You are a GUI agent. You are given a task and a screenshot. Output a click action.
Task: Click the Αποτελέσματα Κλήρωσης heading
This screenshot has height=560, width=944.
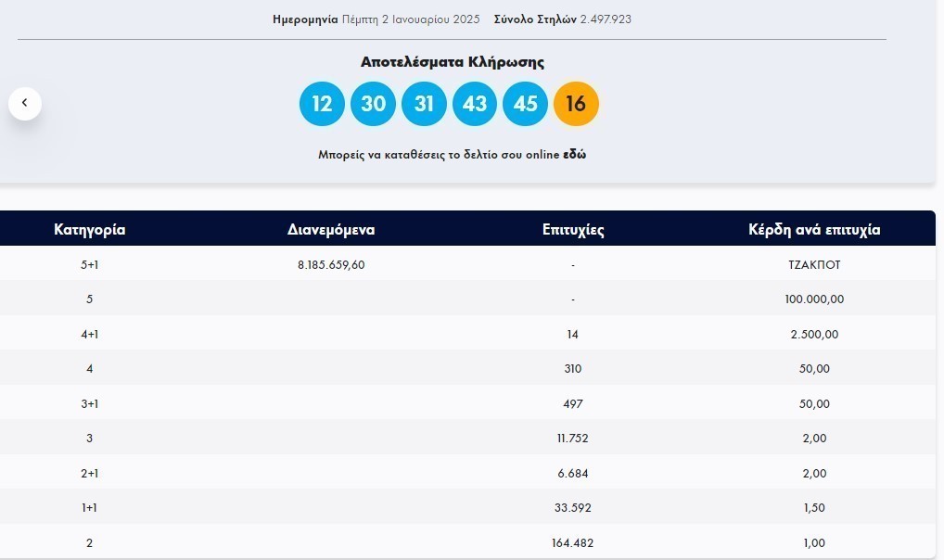pos(453,62)
